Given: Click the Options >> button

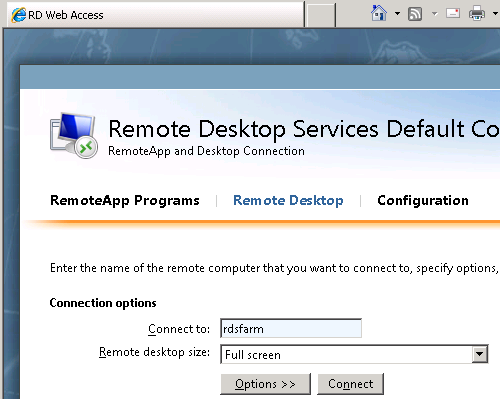Looking at the screenshot, I should [265, 384].
